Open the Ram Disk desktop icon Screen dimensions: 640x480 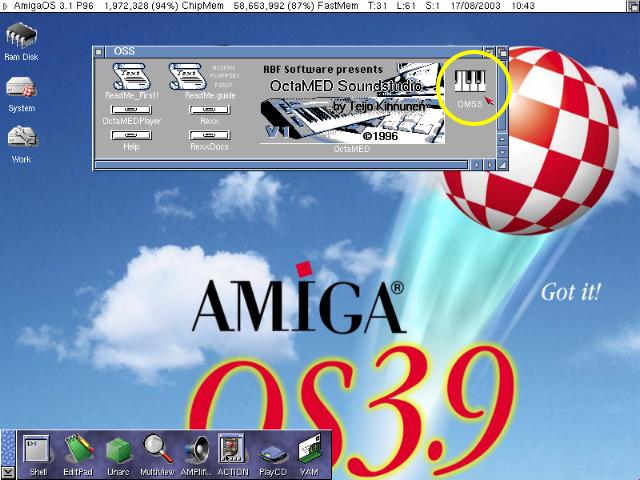click(x=21, y=42)
